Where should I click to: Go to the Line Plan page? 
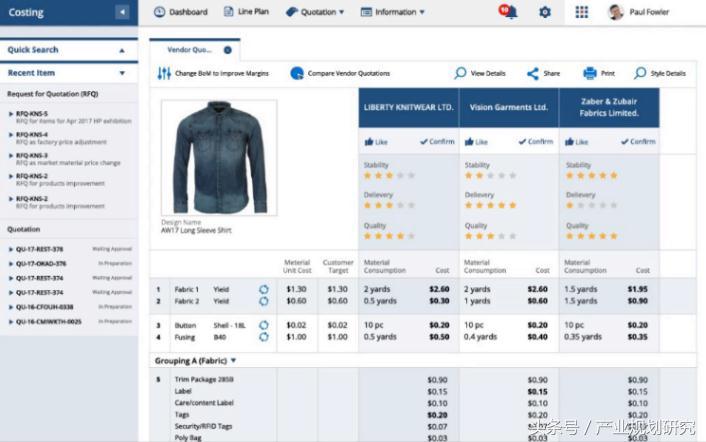coord(245,12)
